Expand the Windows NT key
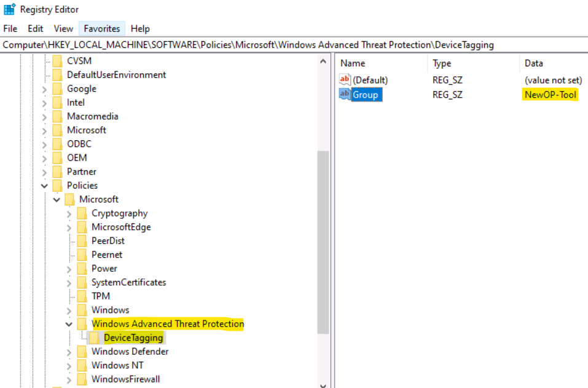This screenshot has height=388, width=588. coord(69,366)
